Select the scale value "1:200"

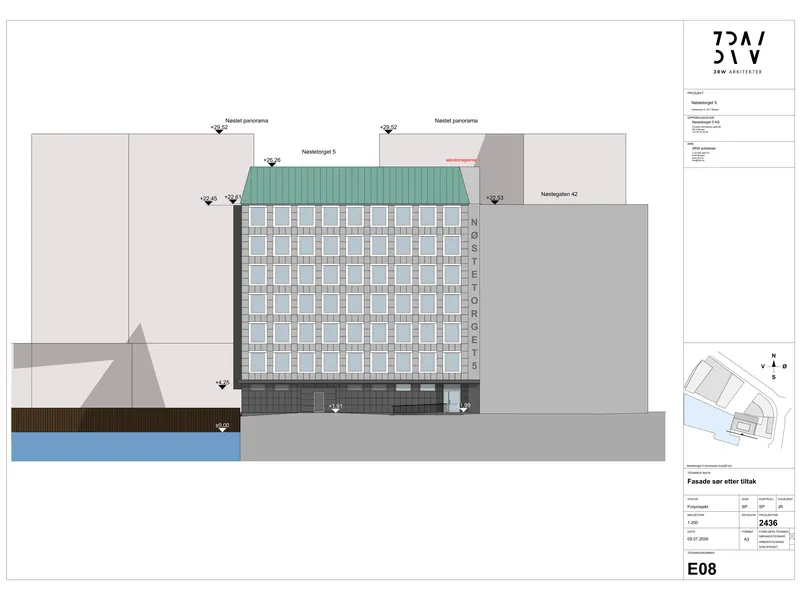tap(692, 523)
